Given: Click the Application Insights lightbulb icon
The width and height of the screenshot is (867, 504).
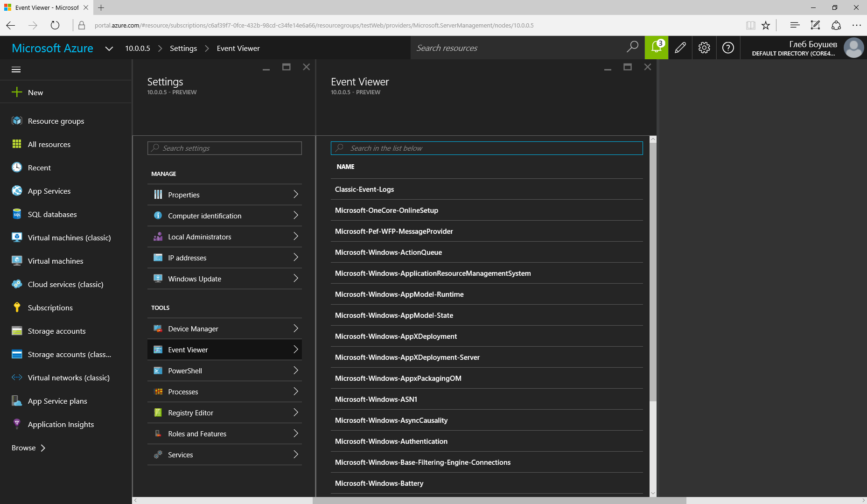Looking at the screenshot, I should 17,424.
